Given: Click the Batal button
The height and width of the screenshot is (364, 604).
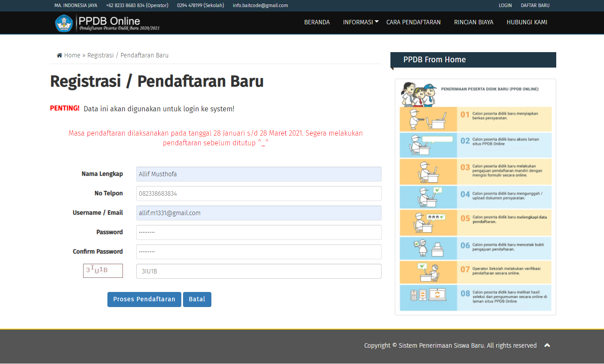Looking at the screenshot, I should click(x=197, y=300).
